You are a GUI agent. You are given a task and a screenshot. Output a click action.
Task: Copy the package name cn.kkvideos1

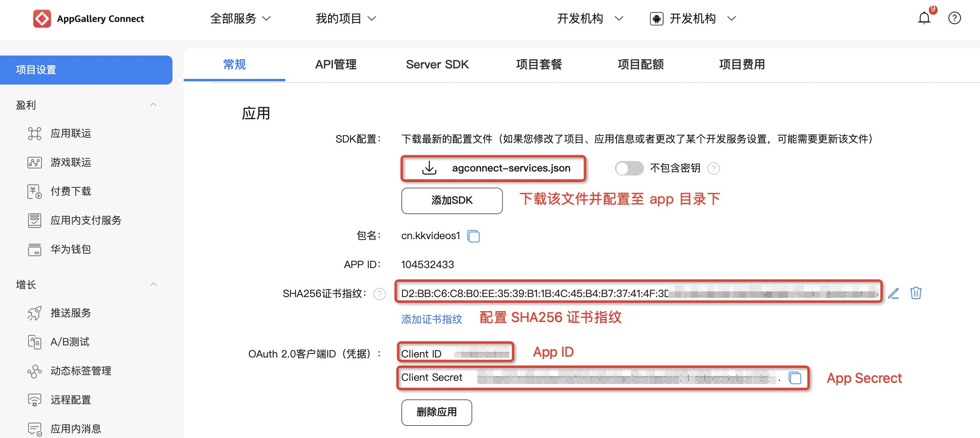coord(473,236)
